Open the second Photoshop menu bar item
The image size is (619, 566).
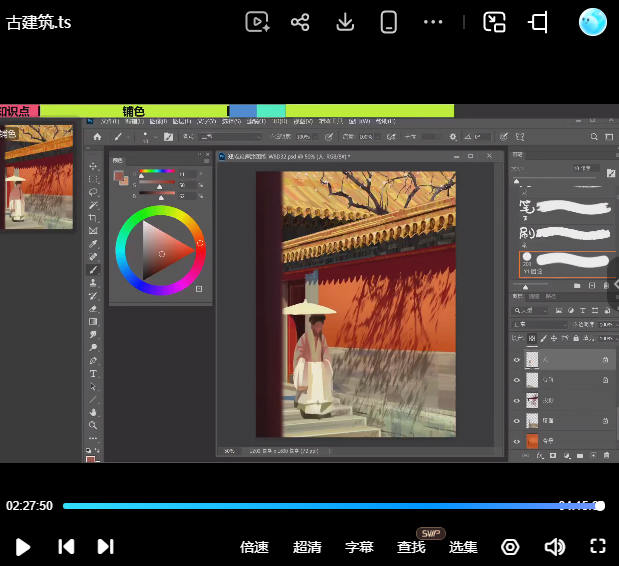(134, 121)
